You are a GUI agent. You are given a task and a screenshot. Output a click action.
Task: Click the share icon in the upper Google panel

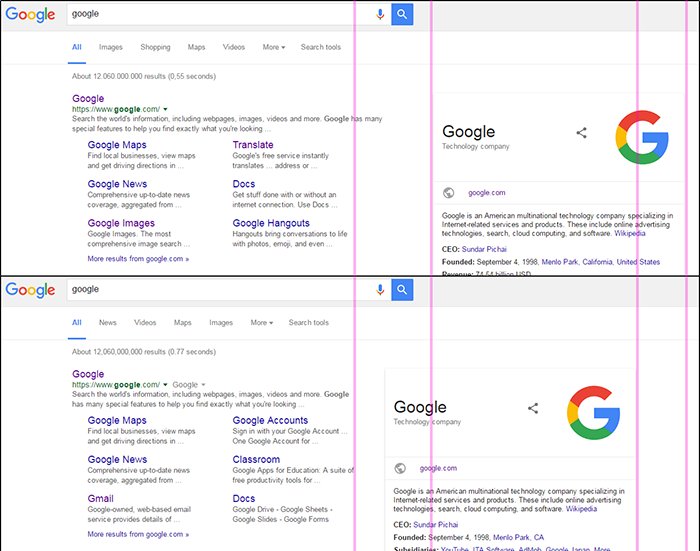click(x=582, y=133)
